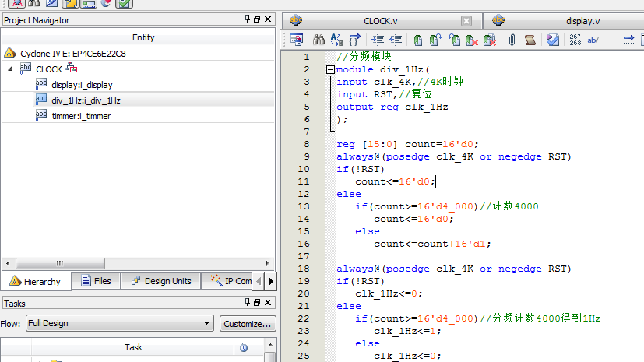Click the hierarchy icon beside CLOCK entity
Image resolution: width=644 pixels, height=362 pixels.
72,68
